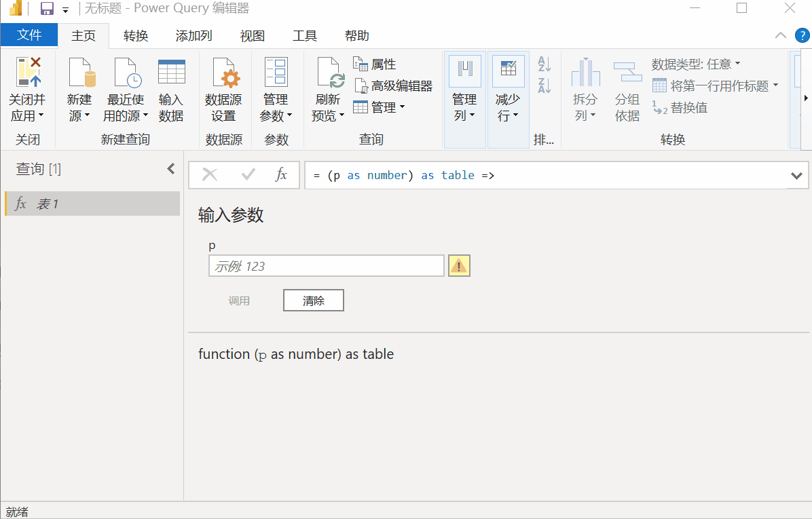
Task: Switch to the 视图 (View) tab
Action: pos(252,36)
